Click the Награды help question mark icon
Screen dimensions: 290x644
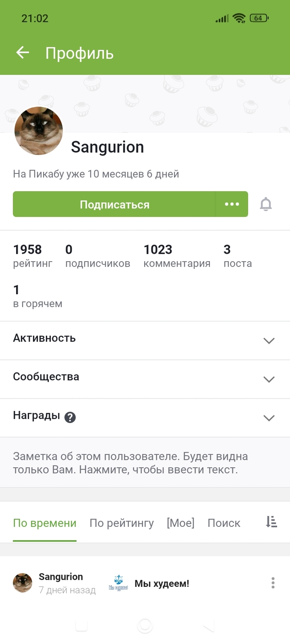coord(70,418)
